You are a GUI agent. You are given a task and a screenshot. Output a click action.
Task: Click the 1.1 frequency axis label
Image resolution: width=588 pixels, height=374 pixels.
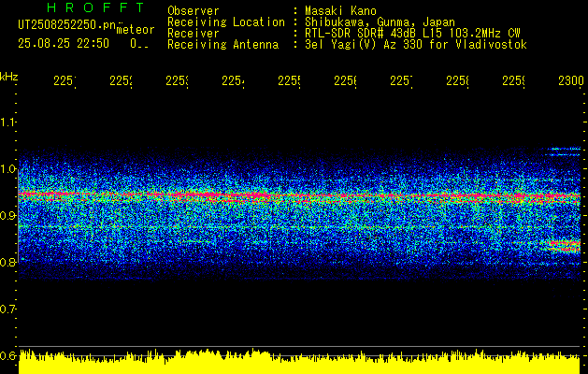coord(8,122)
